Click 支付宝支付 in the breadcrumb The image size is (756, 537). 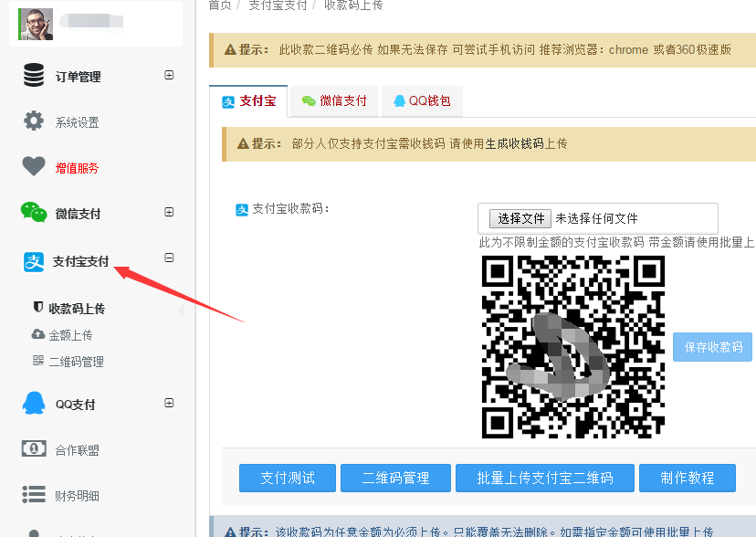coord(278,5)
